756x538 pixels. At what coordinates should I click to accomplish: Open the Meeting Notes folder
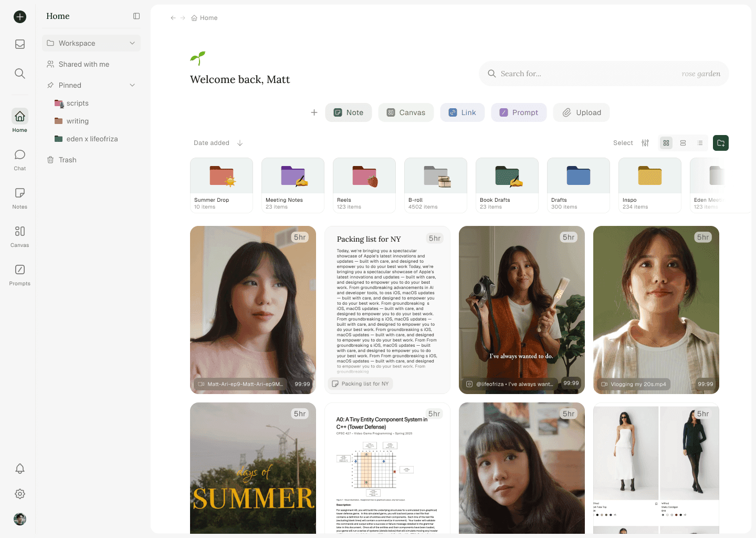[x=293, y=185]
